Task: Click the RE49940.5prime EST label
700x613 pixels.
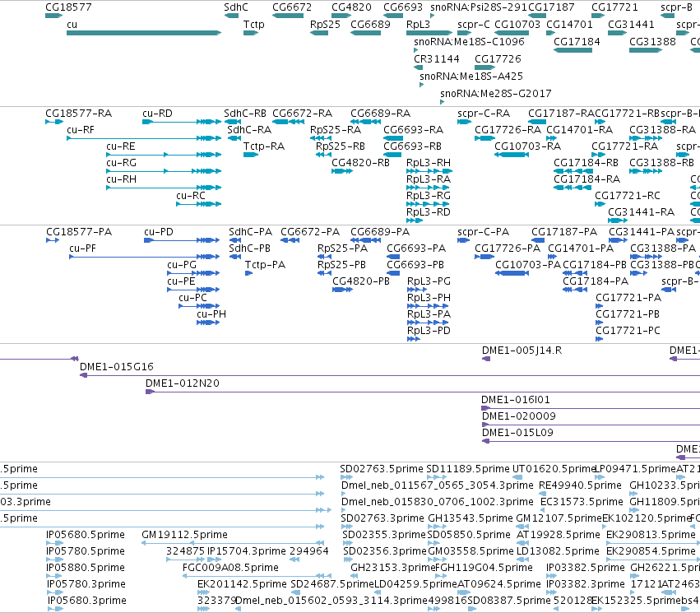Action: [580, 485]
